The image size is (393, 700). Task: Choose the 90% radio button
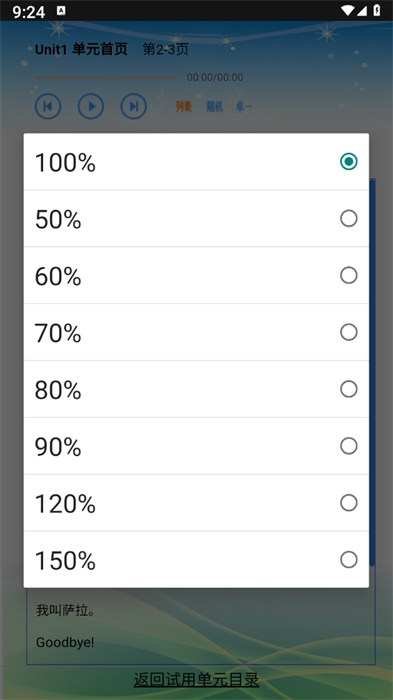348,446
